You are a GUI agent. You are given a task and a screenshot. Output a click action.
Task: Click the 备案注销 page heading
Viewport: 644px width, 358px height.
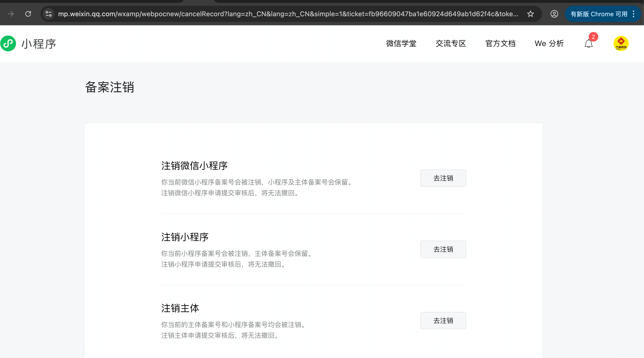click(x=109, y=87)
